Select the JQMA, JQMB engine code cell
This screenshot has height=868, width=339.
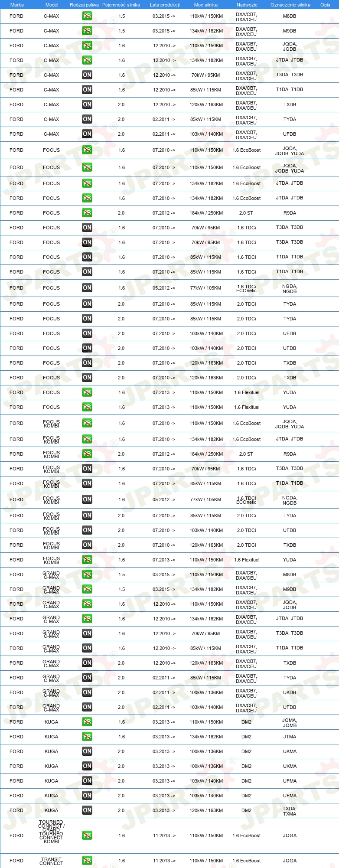pyautogui.click(x=290, y=722)
